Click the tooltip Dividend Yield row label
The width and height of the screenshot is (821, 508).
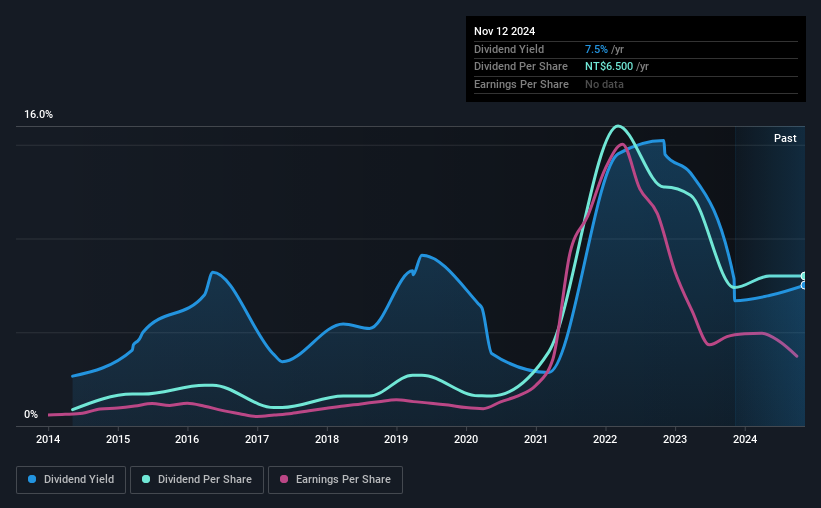coord(509,49)
